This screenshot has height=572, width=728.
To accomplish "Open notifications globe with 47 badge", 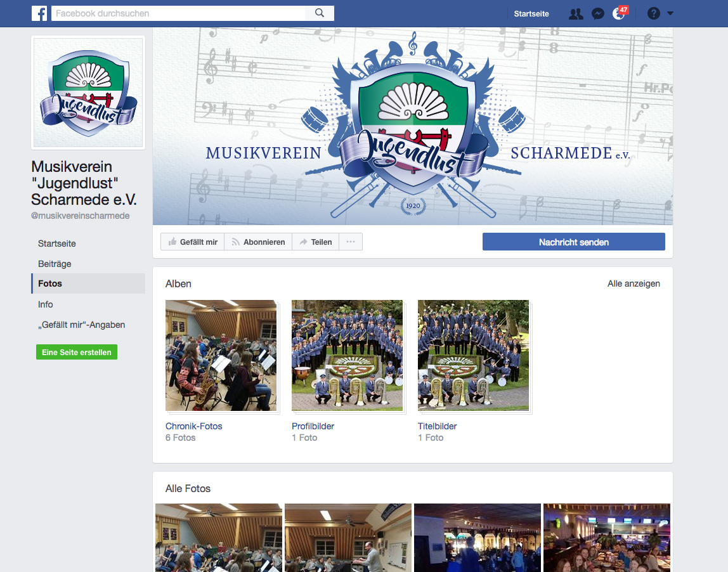I will point(620,13).
